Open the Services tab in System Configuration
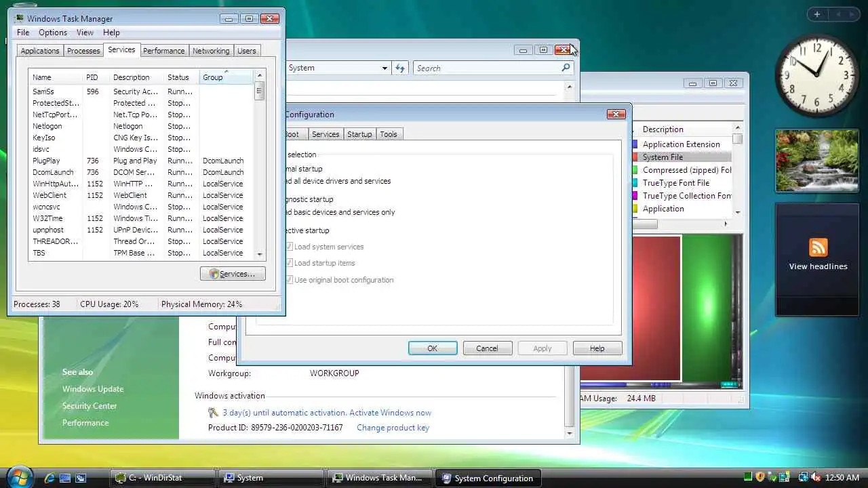 (x=325, y=134)
